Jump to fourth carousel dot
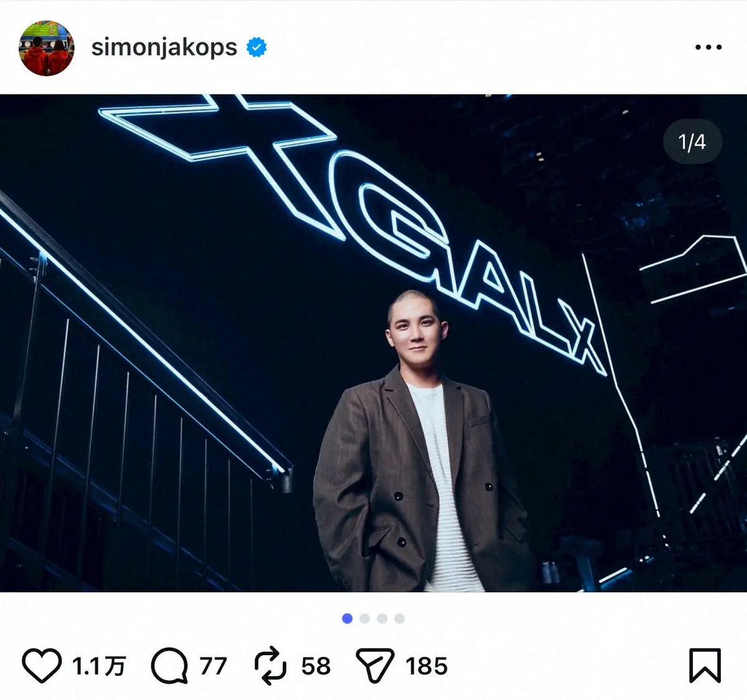 click(400, 618)
